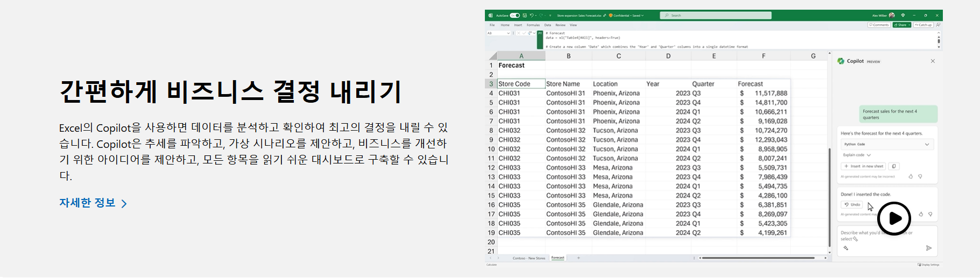Click the send arrow in Copilot
Screen dimensions: 980x278
pos(928,248)
